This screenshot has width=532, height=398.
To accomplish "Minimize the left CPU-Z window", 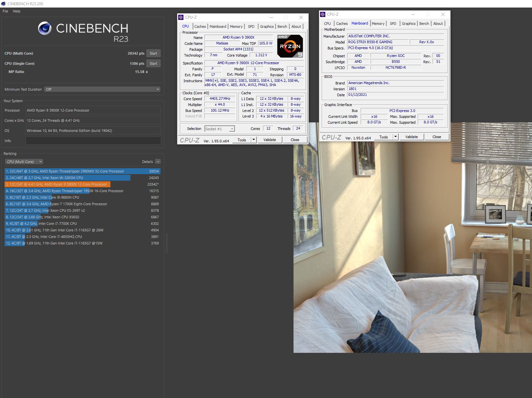I will tap(271, 17).
